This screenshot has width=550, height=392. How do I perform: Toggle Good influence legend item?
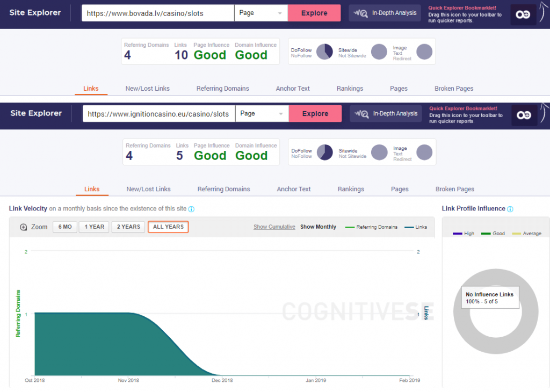coord(493,234)
